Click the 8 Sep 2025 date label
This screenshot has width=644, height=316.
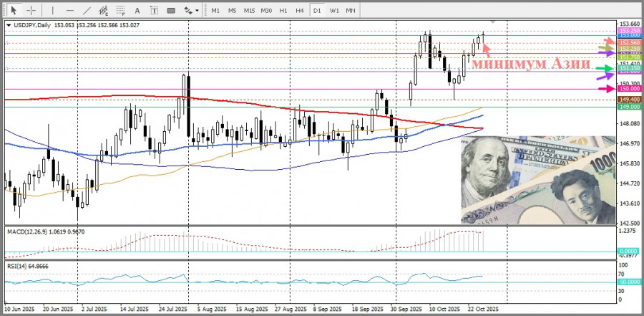[327, 309]
